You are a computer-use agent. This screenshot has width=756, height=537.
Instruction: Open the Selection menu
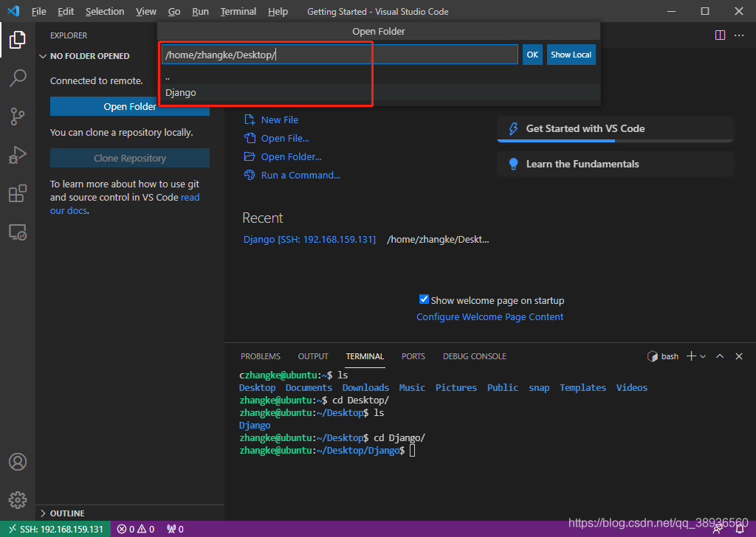point(105,12)
